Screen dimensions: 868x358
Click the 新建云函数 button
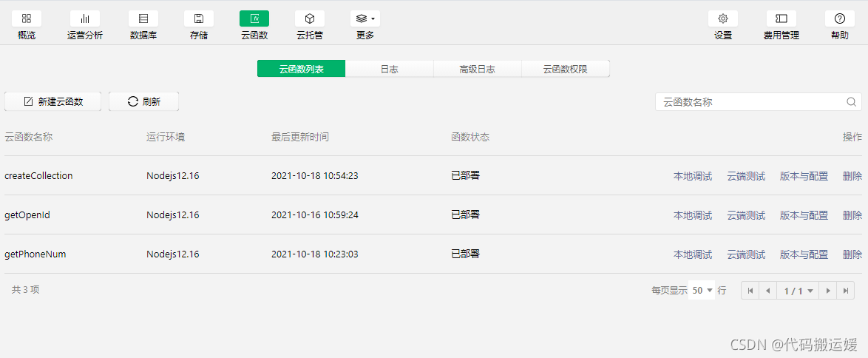tap(53, 101)
